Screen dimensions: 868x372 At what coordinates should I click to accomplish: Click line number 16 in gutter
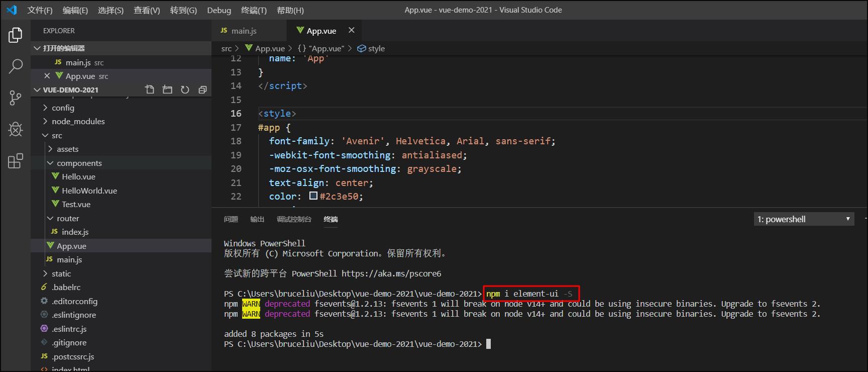click(236, 114)
